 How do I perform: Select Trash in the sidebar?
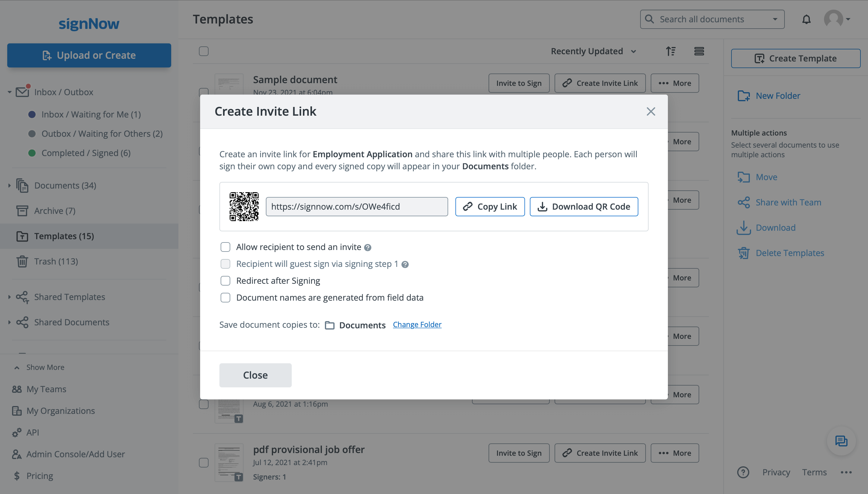[56, 261]
